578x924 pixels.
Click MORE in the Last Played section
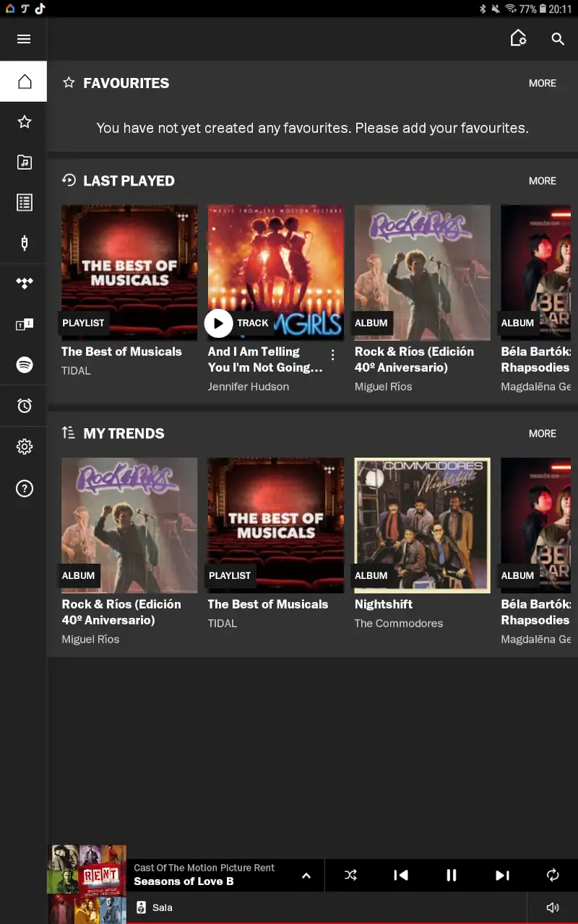click(543, 180)
